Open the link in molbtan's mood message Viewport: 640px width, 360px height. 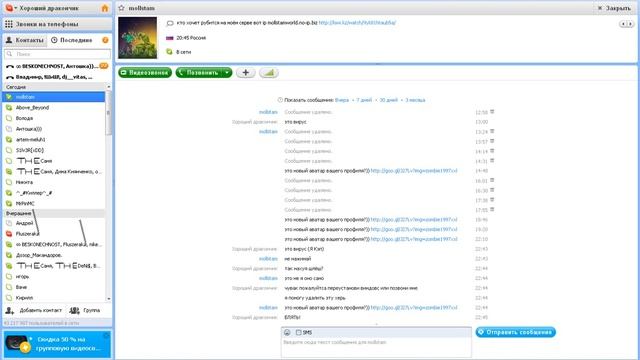(x=357, y=23)
